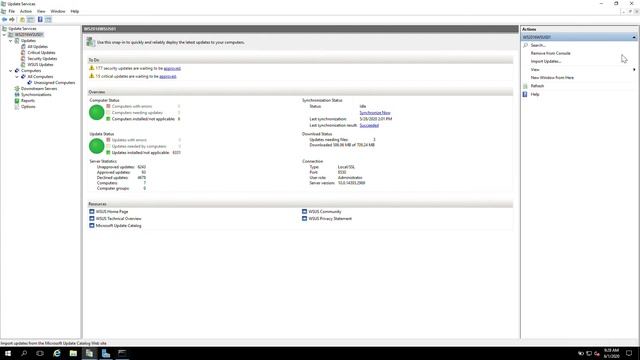Image resolution: width=640 pixels, height=360 pixels.
Task: Open Synchronizations node
Action: [x=36, y=95]
